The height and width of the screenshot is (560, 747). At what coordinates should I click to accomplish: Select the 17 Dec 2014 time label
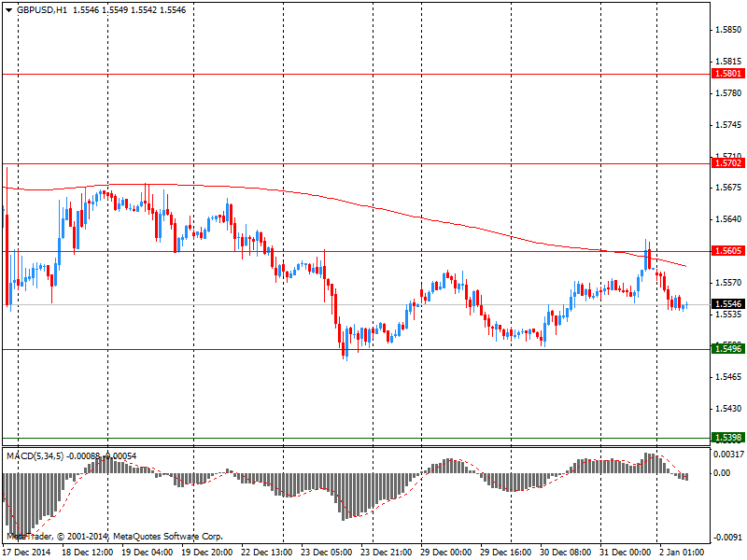click(27, 553)
